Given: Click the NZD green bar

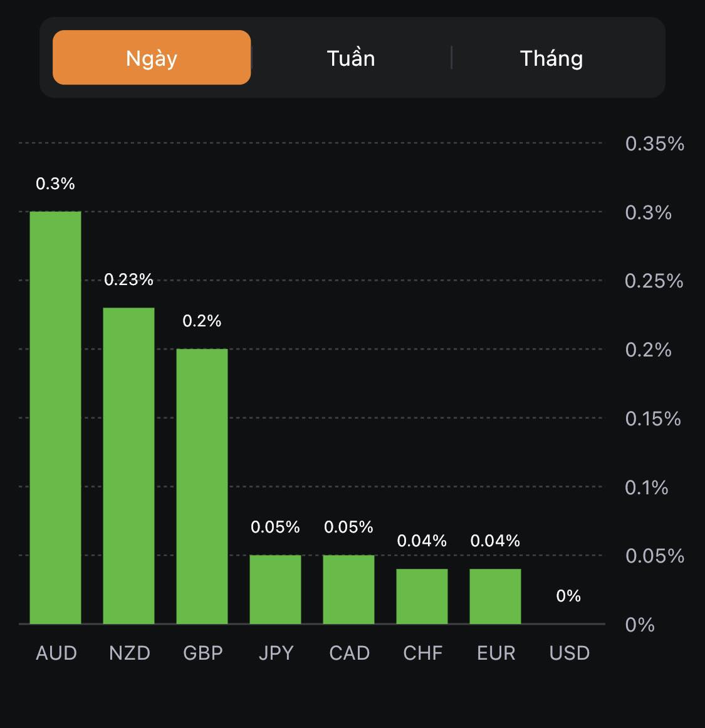Looking at the screenshot, I should click(x=128, y=465).
